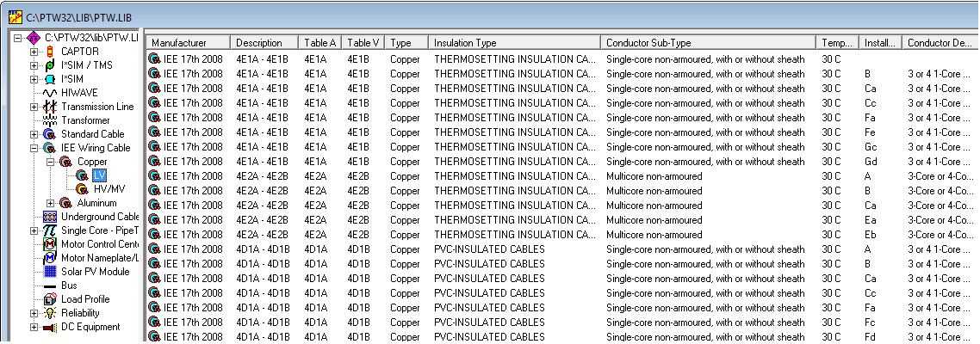Select the HV/MV tree item label
Image resolution: width=980 pixels, height=344 pixels.
109,188
